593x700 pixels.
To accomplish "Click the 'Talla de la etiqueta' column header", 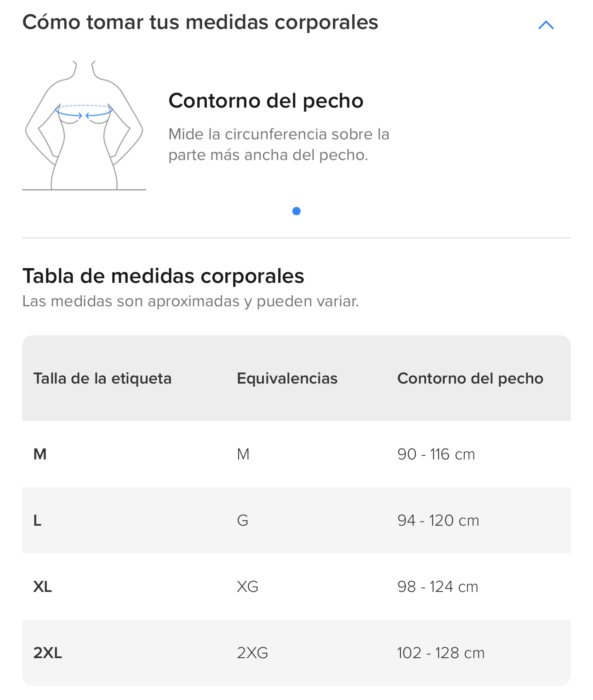I will [103, 379].
